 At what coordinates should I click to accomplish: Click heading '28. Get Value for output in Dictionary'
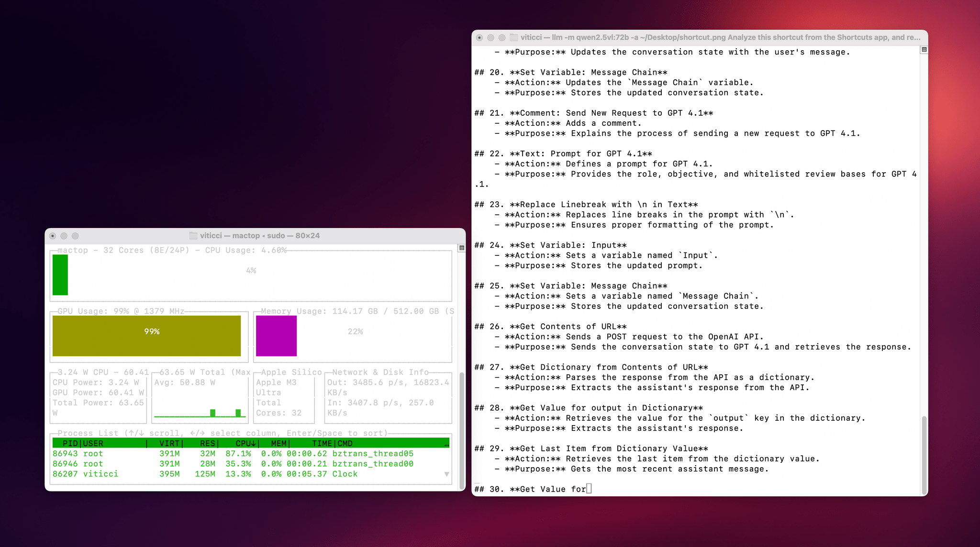point(589,408)
